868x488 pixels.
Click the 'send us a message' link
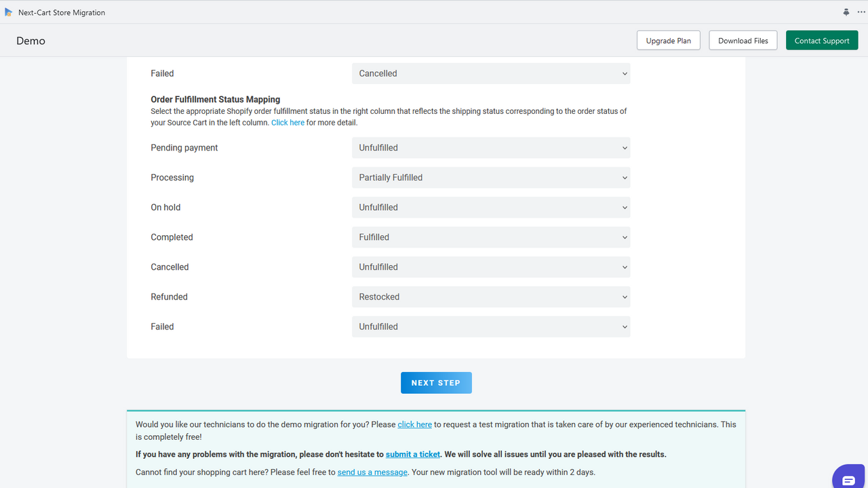point(372,472)
